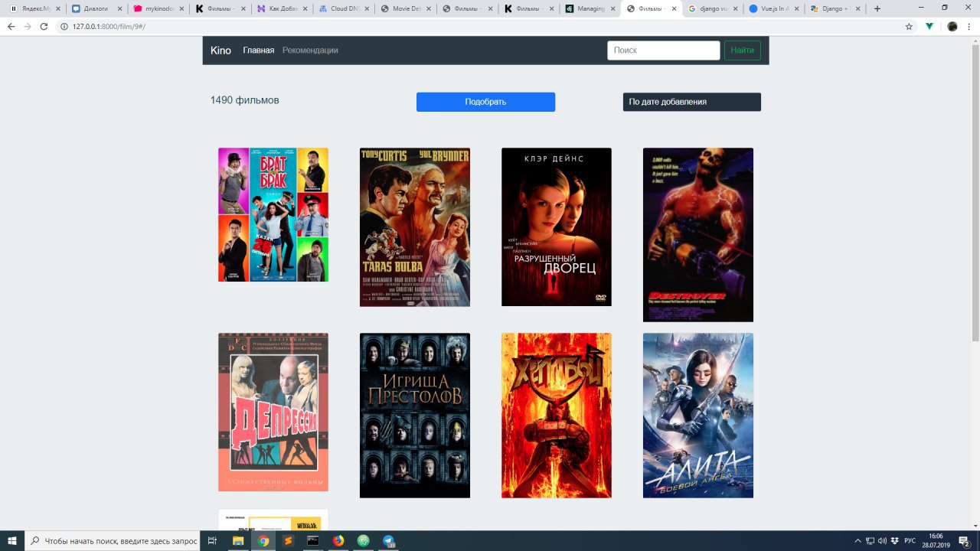Open the Хеллбой movie poster
This screenshot has height=551, width=980.
click(x=557, y=416)
